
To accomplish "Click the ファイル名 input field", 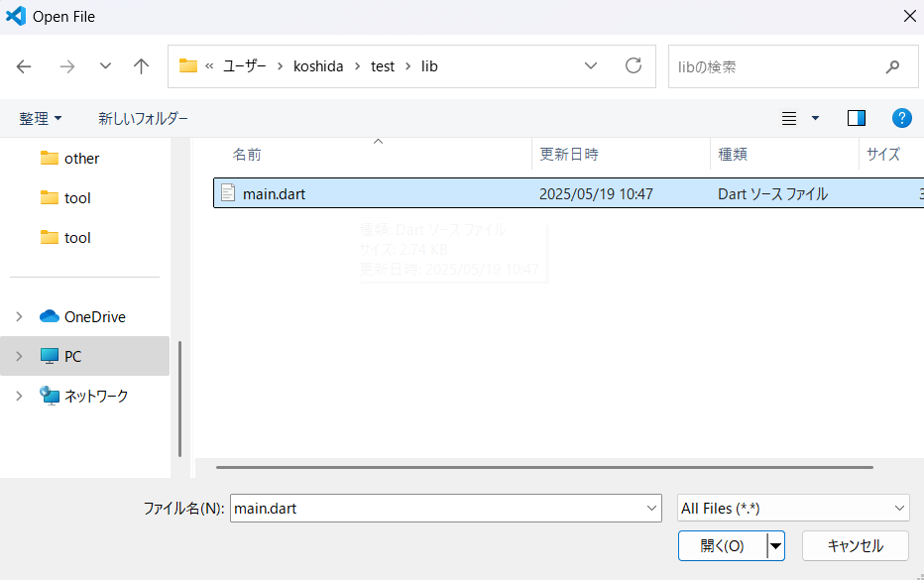I will 436,509.
